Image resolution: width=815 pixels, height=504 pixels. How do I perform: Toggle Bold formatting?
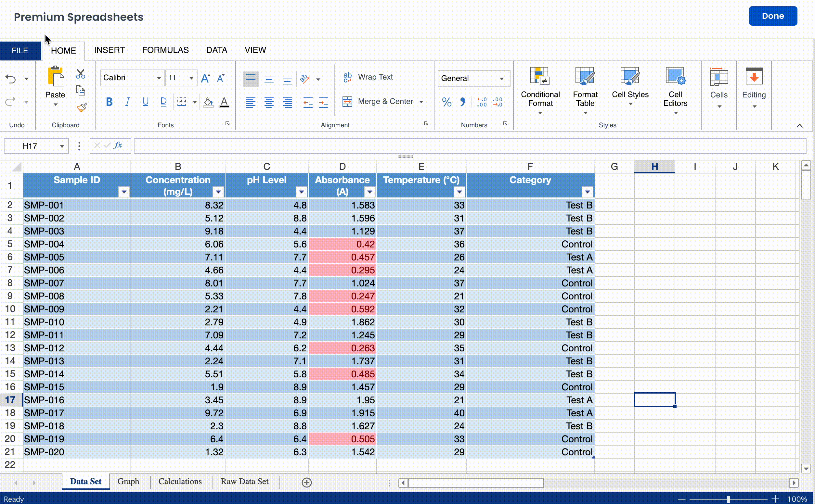point(109,102)
